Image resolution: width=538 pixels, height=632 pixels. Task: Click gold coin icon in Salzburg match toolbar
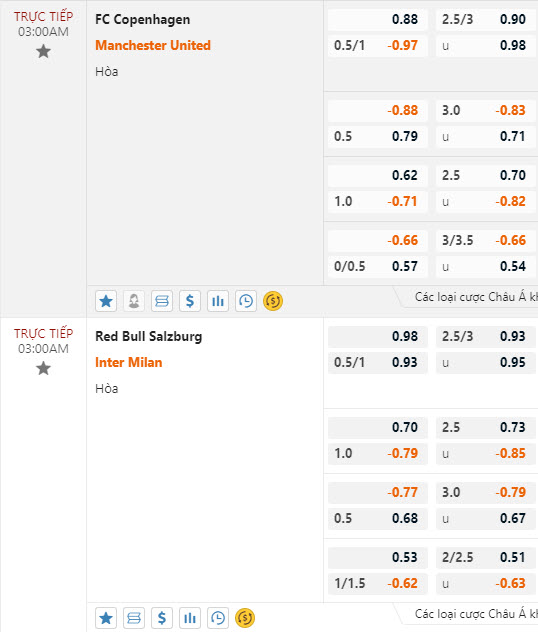245,618
